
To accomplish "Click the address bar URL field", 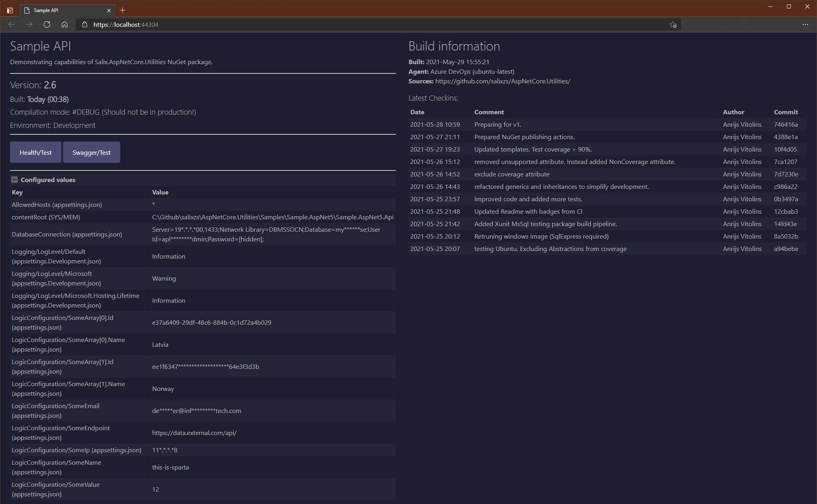I will [x=321, y=24].
